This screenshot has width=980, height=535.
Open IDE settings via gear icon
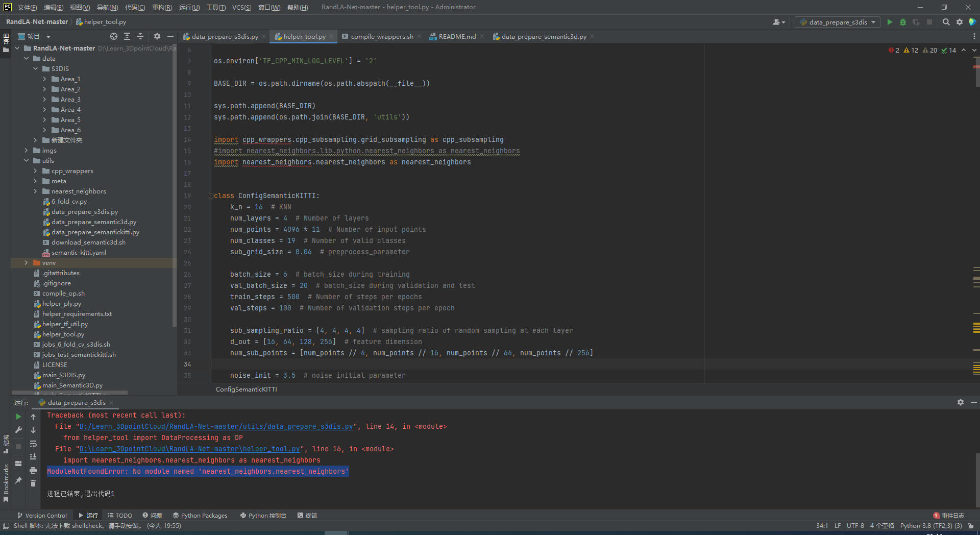960,22
